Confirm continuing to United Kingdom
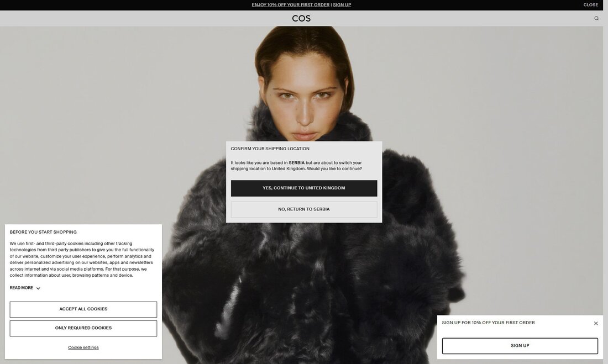Image resolution: width=608 pixels, height=364 pixels. 304,188
